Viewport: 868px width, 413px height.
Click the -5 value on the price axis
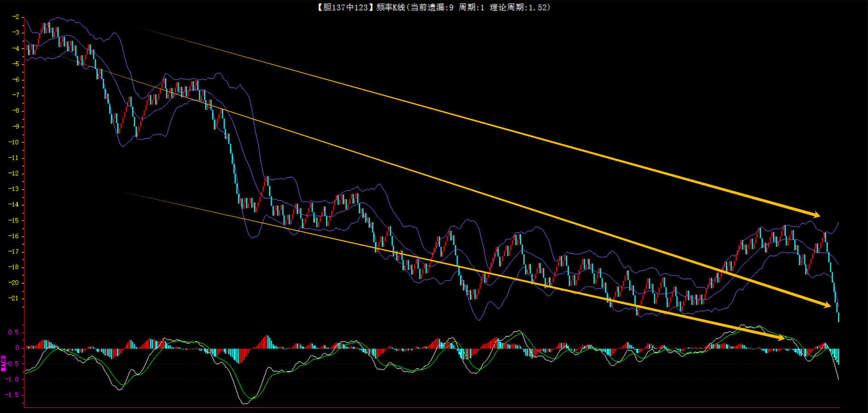click(15, 64)
